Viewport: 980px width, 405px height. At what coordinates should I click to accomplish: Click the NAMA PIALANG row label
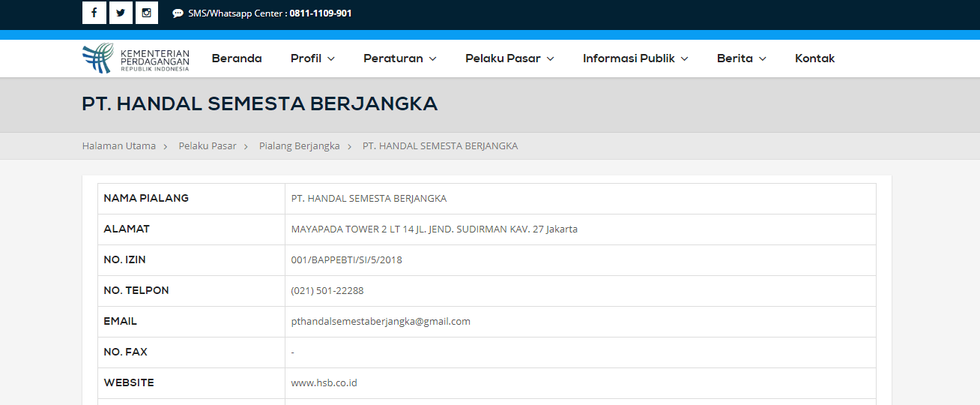point(146,198)
